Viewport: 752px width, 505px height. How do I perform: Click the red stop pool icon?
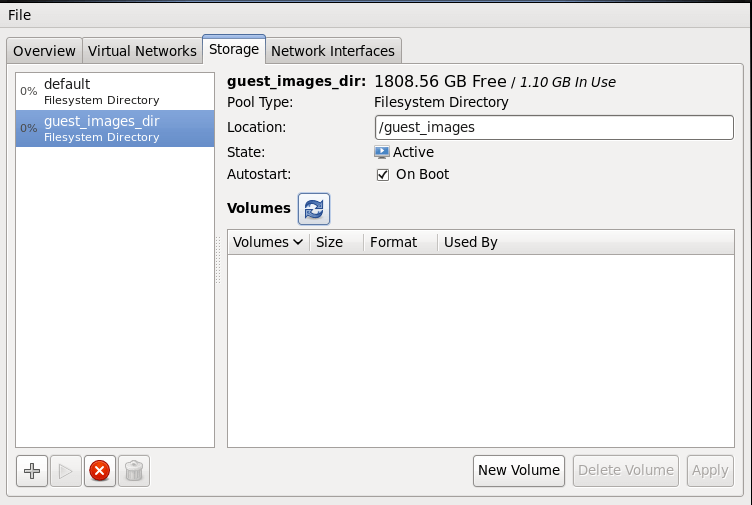click(99, 471)
